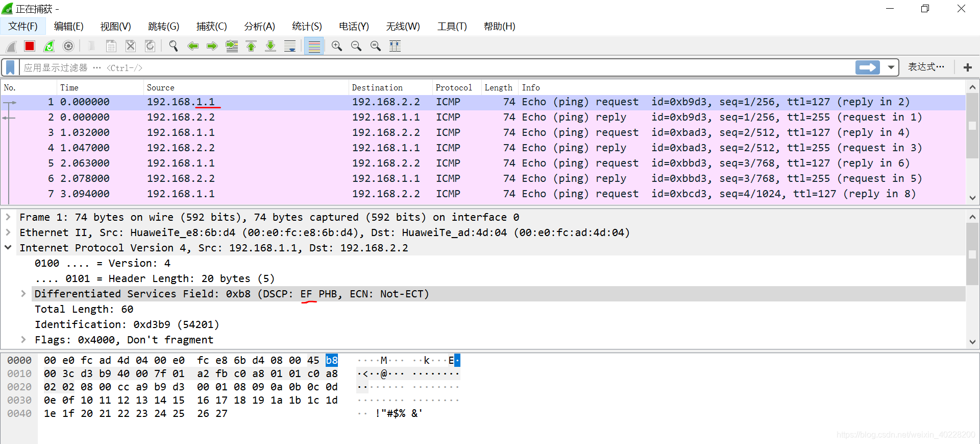This screenshot has height=444, width=980.
Task: Click the display filter input field
Action: click(x=437, y=67)
